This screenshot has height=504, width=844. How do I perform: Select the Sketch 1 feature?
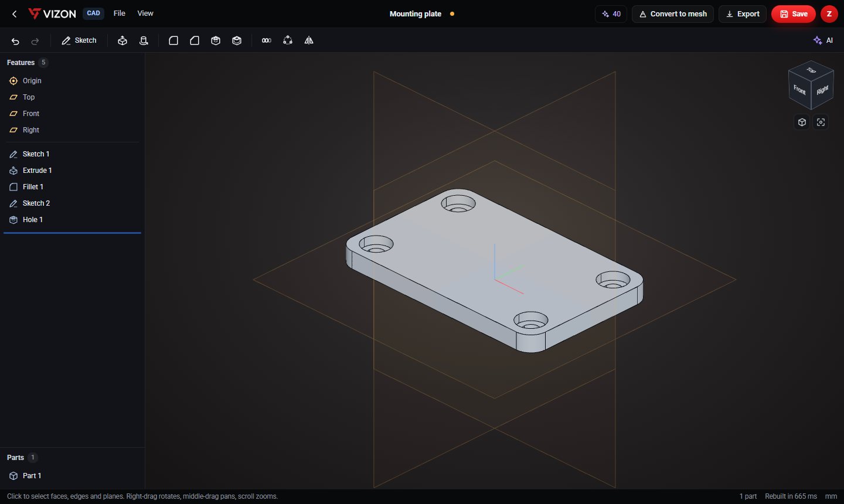(73, 154)
